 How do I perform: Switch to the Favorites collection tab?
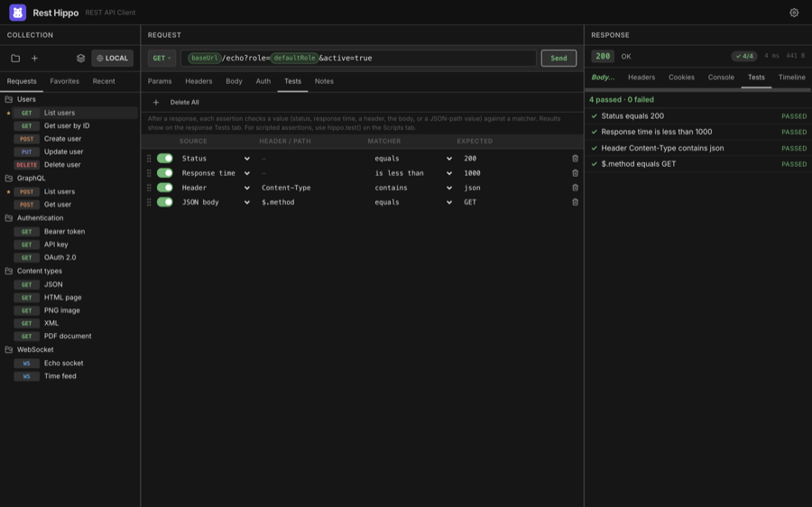tap(65, 81)
